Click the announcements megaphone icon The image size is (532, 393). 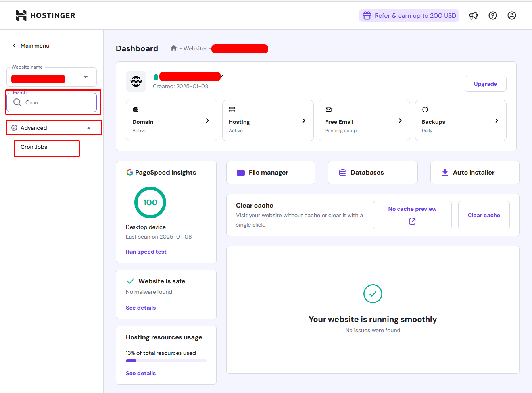(473, 15)
